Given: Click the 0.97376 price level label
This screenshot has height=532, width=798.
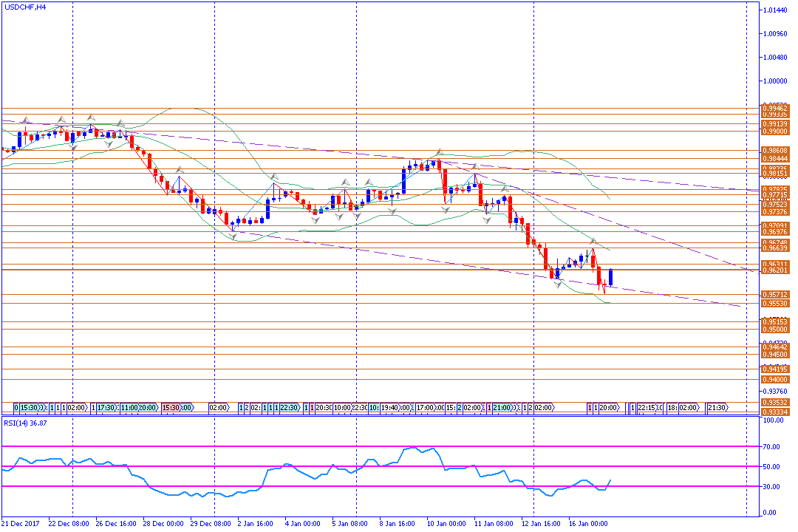Looking at the screenshot, I should point(775,212).
